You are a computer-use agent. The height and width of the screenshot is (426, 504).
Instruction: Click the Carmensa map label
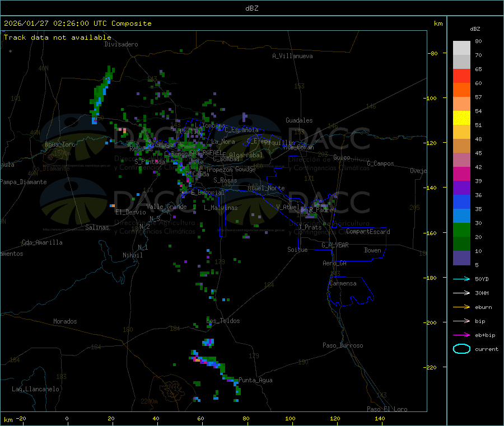(x=343, y=284)
